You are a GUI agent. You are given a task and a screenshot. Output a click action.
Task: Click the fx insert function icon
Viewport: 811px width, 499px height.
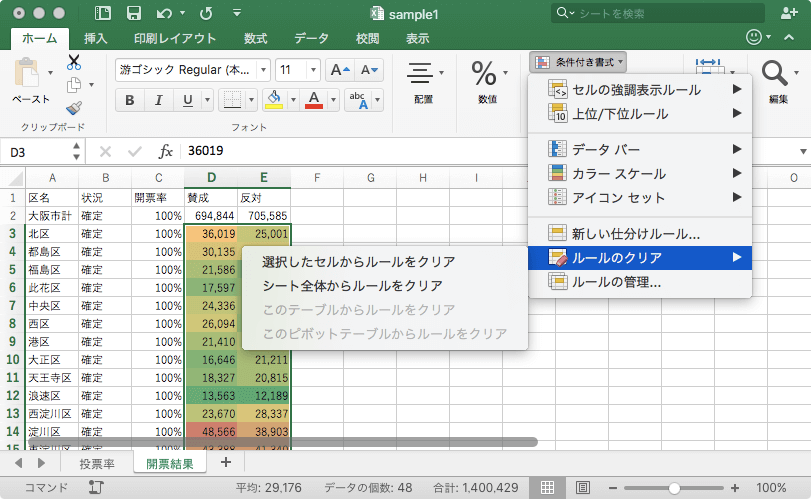(166, 151)
